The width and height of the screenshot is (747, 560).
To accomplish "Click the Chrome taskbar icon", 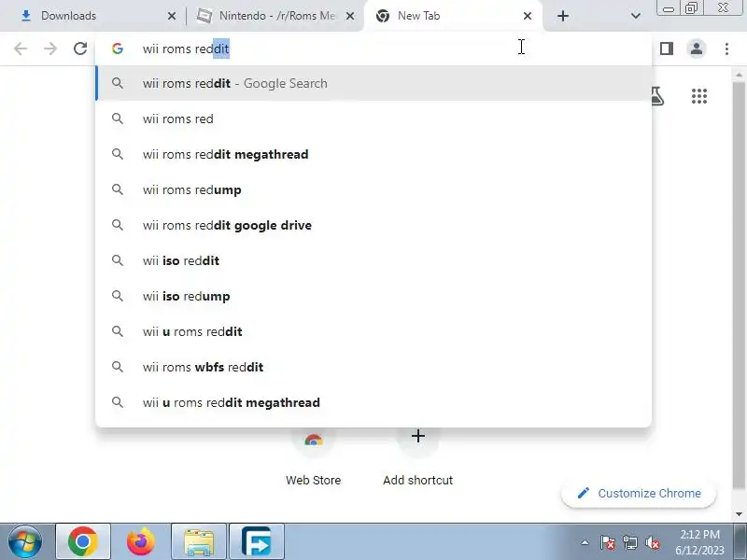I will point(83,541).
